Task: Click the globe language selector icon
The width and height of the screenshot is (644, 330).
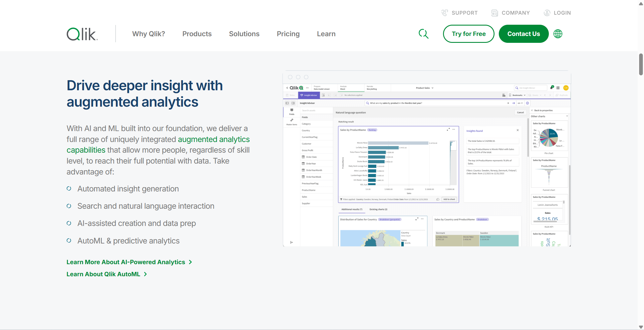Action: click(558, 34)
